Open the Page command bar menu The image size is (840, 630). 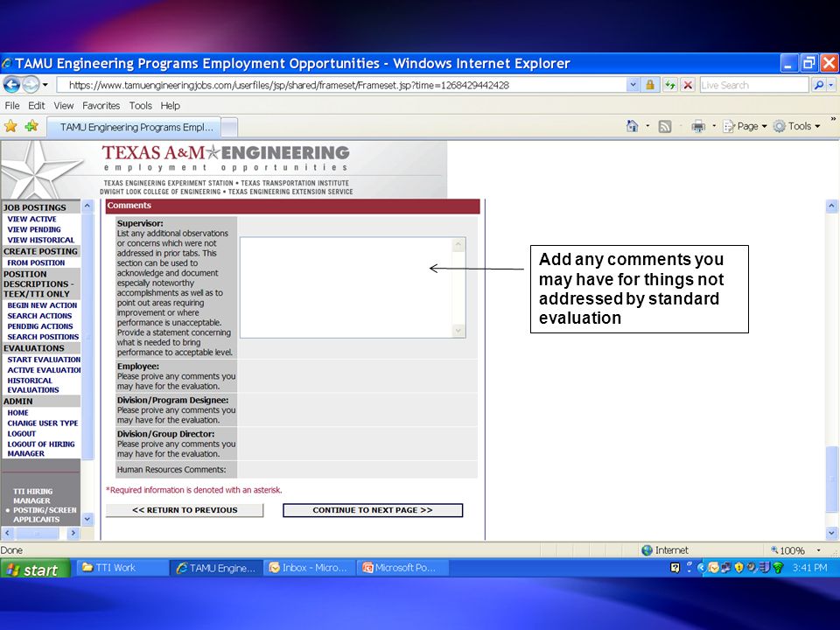745,126
